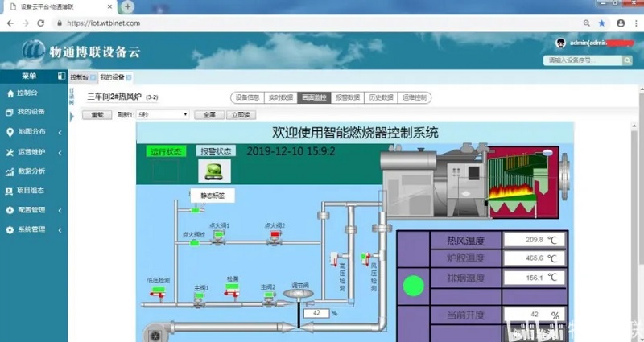The height and width of the screenshot is (342, 644).
Task: Click the 控制台 home icon in sidebar
Action: pos(10,93)
